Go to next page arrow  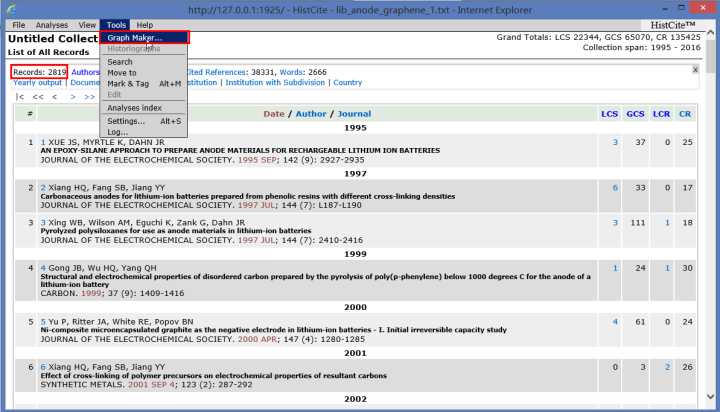pos(73,96)
